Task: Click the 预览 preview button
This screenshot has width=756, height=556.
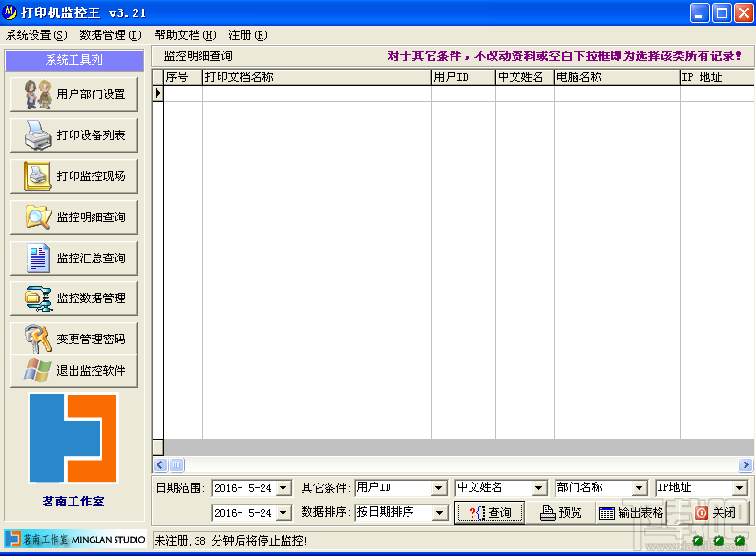Action: coord(560,513)
